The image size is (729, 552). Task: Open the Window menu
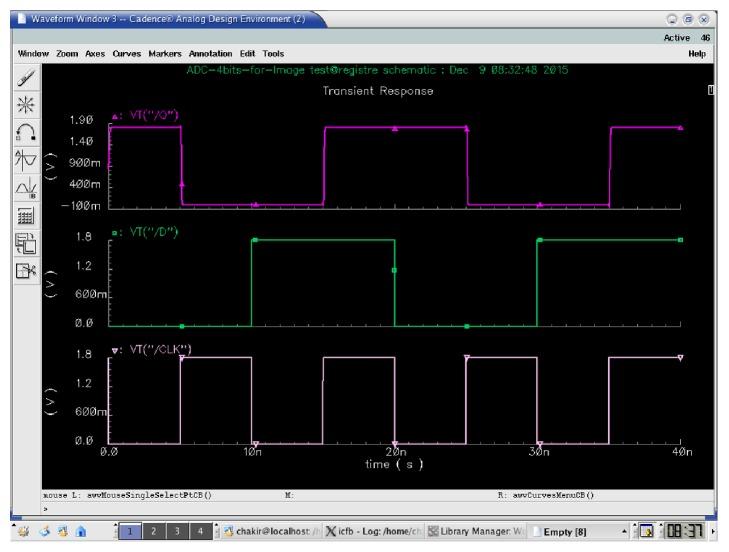(x=34, y=53)
